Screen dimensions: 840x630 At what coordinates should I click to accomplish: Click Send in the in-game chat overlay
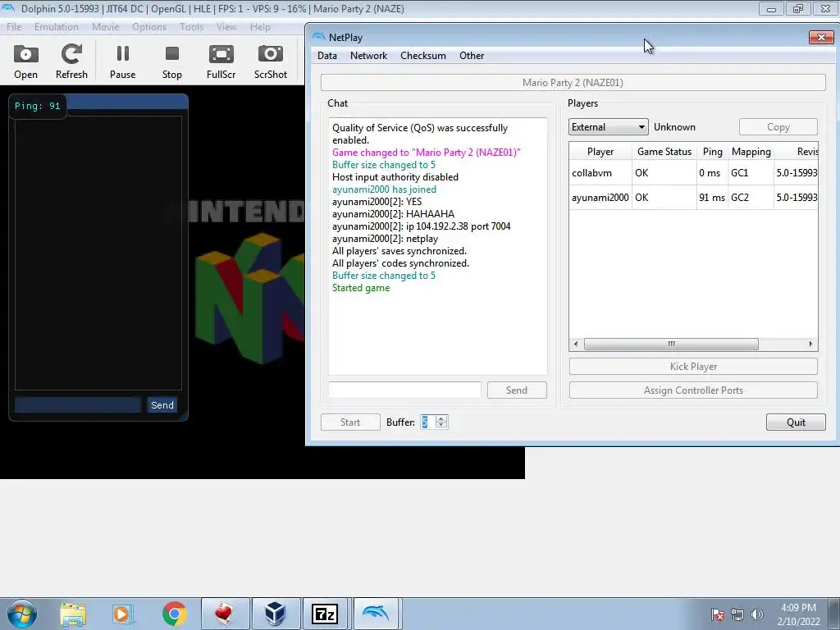click(x=162, y=405)
